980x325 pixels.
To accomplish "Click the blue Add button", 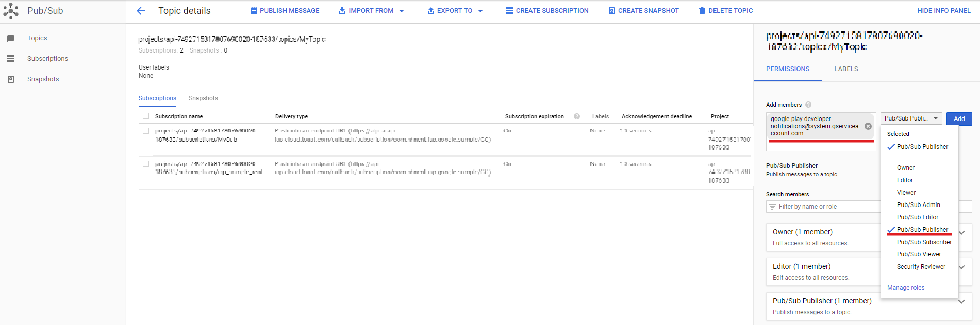I will (x=959, y=118).
